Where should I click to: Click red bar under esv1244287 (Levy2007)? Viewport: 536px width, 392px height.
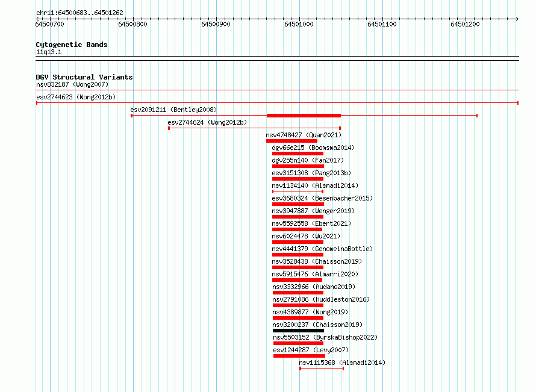[299, 356]
